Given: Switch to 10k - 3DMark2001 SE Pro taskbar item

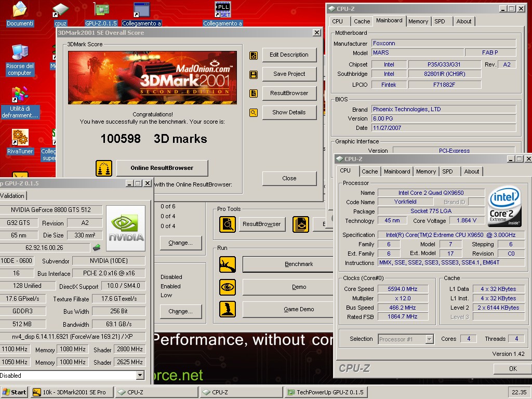Looking at the screenshot, I should tap(72, 392).
